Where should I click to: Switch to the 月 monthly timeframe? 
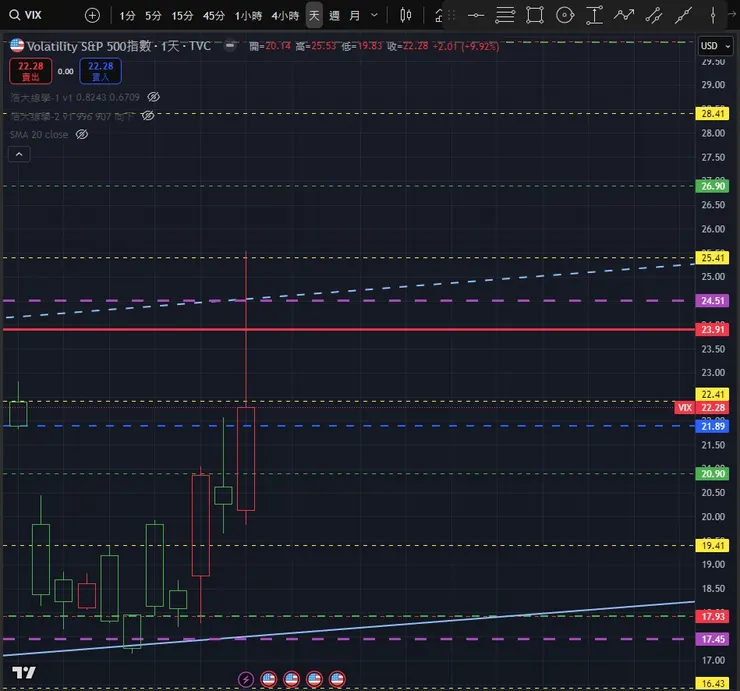tap(354, 16)
